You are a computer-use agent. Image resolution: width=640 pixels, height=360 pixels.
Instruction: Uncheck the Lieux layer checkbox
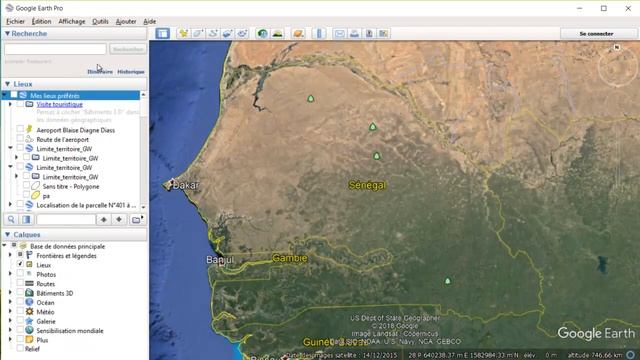point(20,264)
